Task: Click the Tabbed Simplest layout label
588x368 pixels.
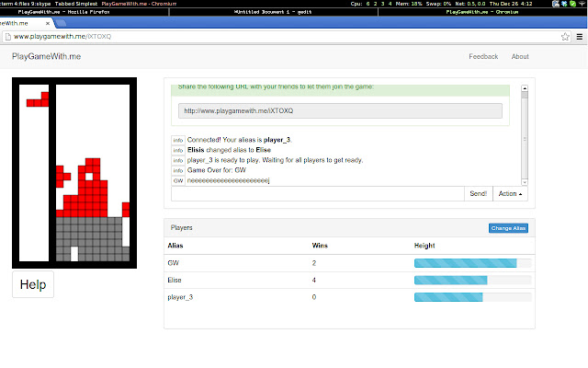Action: pos(76,4)
